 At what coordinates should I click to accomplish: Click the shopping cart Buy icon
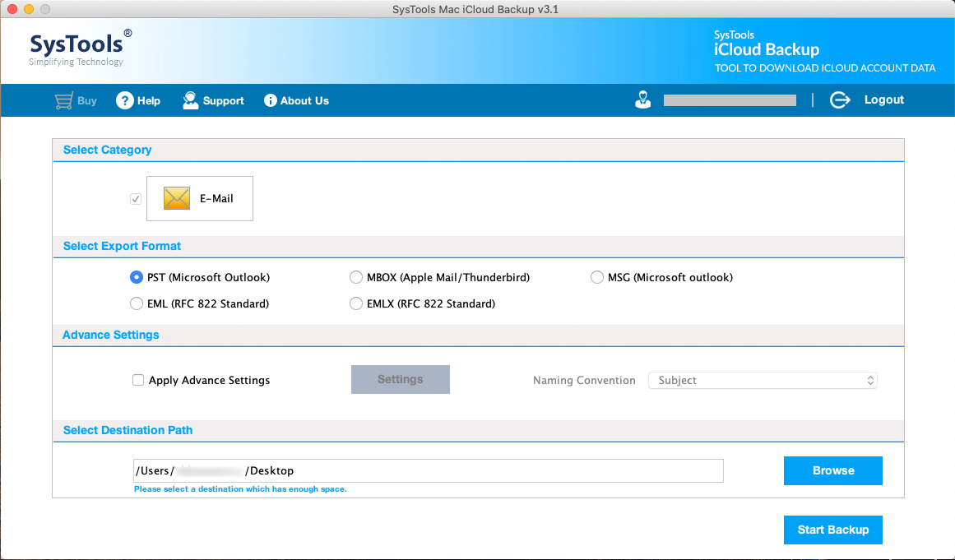[63, 101]
